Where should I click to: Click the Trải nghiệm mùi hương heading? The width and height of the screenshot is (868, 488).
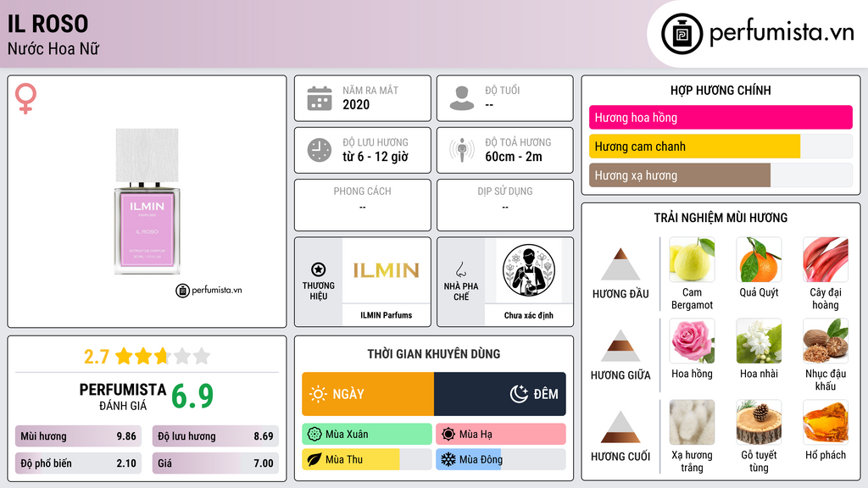(721, 218)
